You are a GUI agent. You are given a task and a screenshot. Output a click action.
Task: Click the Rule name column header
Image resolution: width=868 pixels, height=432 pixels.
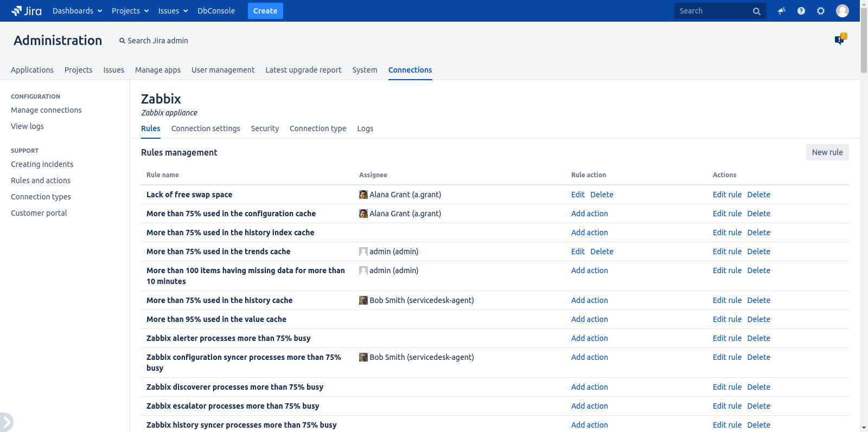point(163,175)
